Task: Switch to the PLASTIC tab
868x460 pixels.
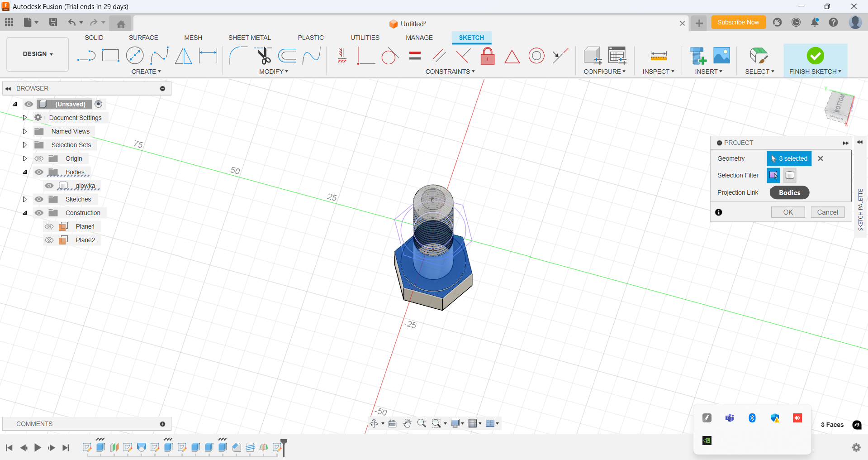Action: (x=311, y=38)
